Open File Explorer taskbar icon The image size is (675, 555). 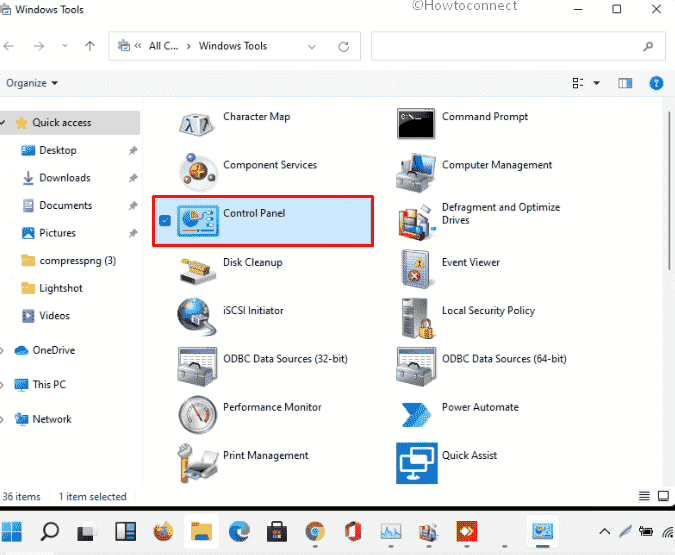click(x=201, y=531)
